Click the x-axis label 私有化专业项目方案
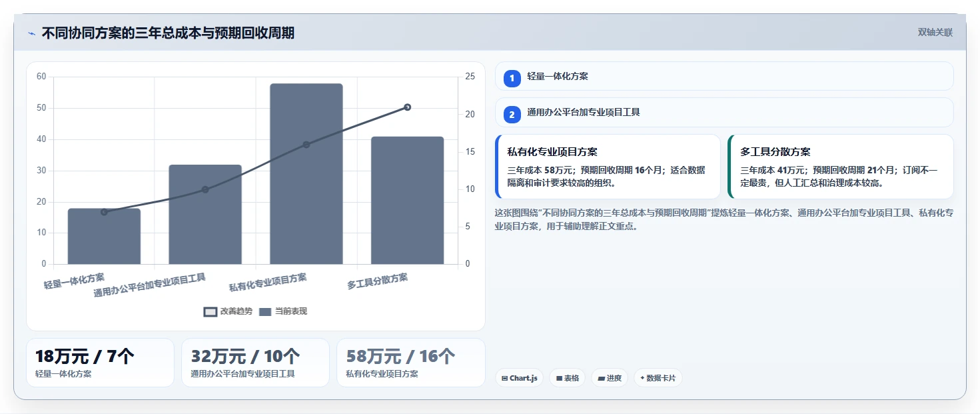 [x=268, y=283]
